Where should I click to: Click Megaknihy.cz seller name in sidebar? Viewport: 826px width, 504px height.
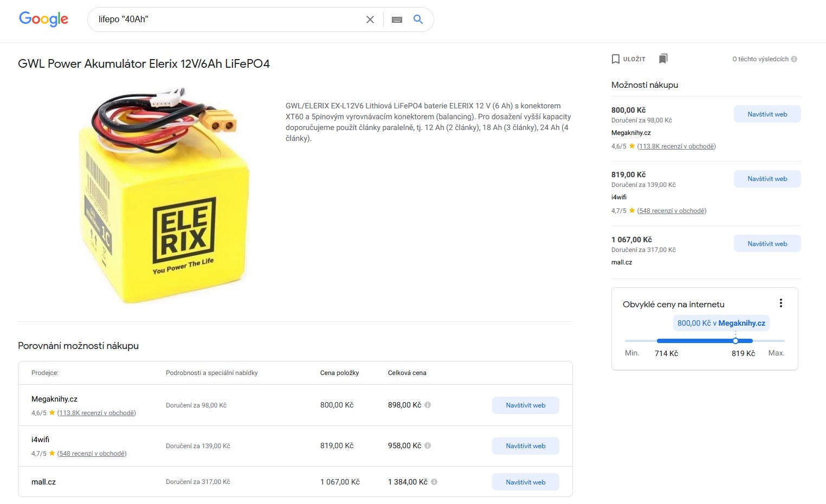pyautogui.click(x=631, y=133)
